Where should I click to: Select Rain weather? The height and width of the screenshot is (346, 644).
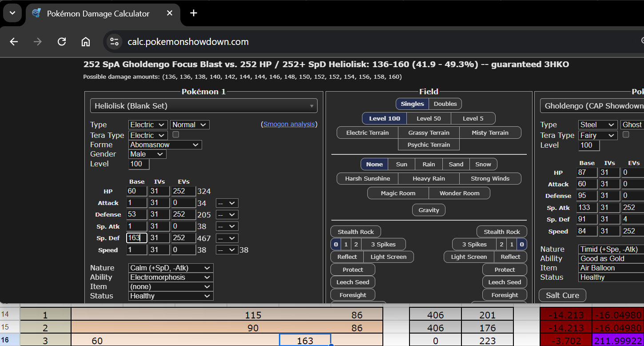429,164
